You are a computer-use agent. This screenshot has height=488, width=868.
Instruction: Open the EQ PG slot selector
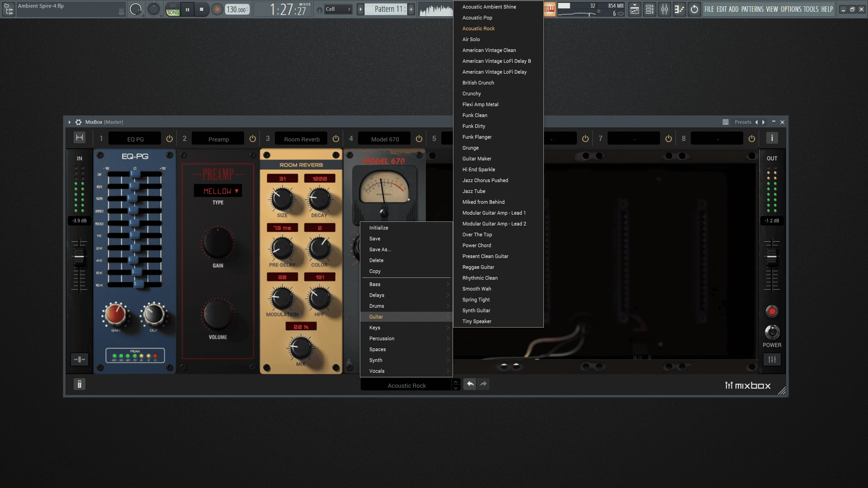[135, 139]
